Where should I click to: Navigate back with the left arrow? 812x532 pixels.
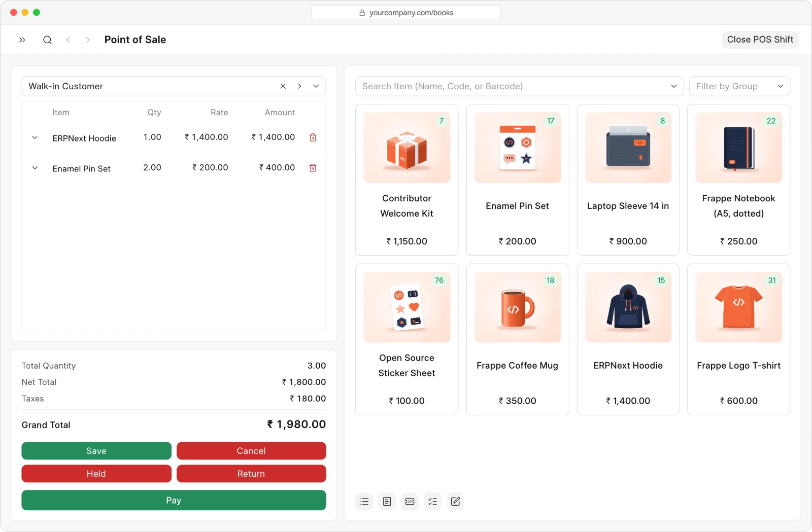[67, 40]
